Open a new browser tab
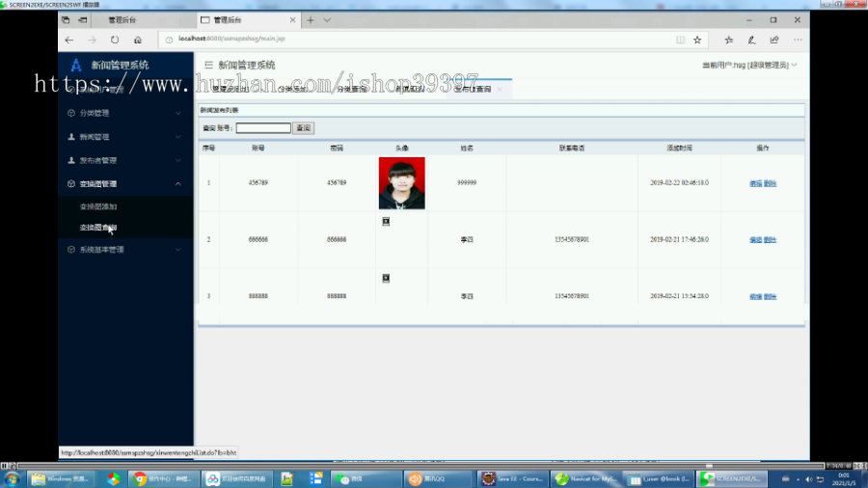 tap(310, 20)
